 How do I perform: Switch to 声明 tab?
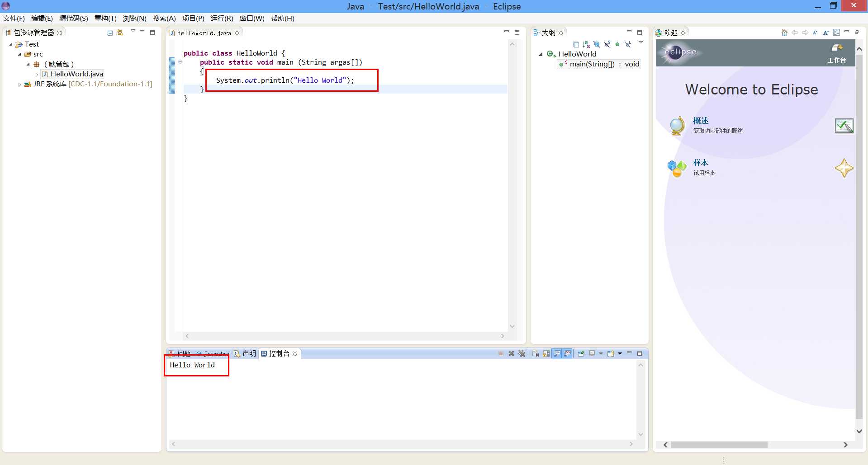click(245, 353)
